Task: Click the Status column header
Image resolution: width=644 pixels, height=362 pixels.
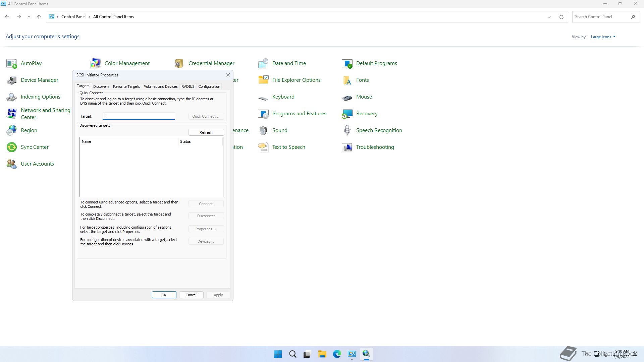Action: pyautogui.click(x=200, y=141)
